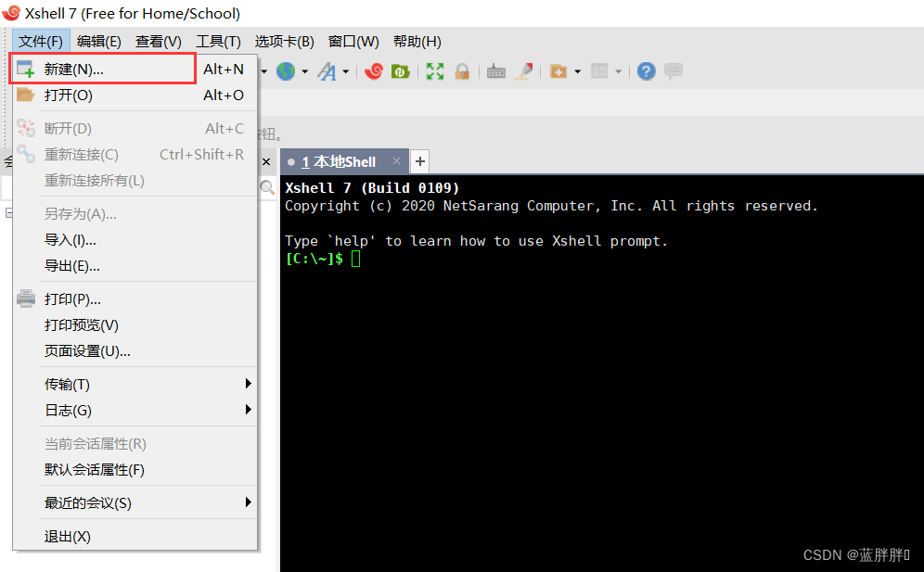
Task: Open the 编辑(E) menu
Action: [x=99, y=41]
